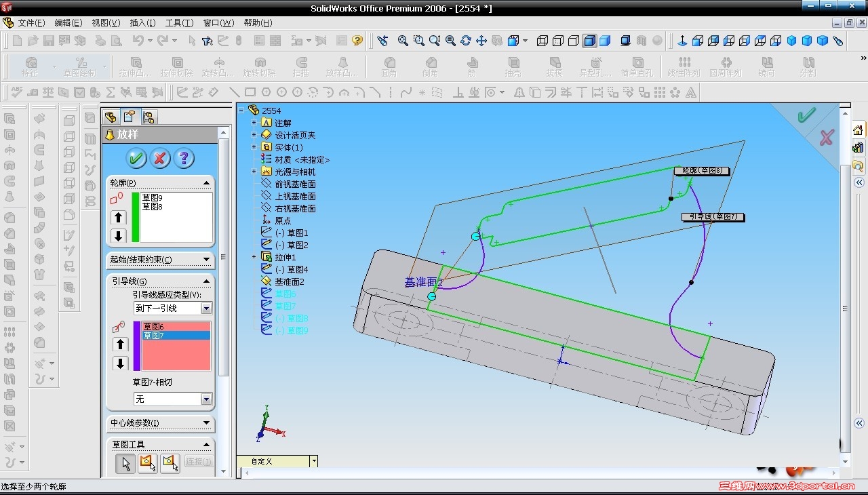Open the 视图(V) menu

coord(106,22)
